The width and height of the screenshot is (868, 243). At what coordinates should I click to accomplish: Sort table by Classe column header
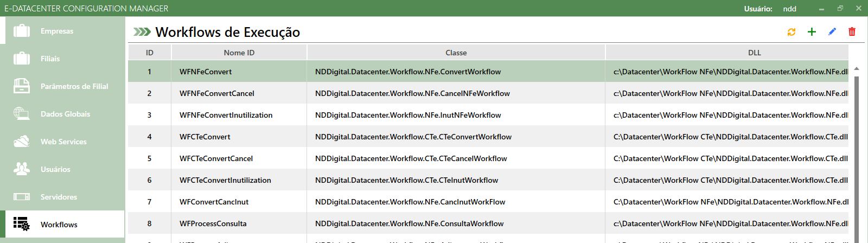pyautogui.click(x=456, y=53)
